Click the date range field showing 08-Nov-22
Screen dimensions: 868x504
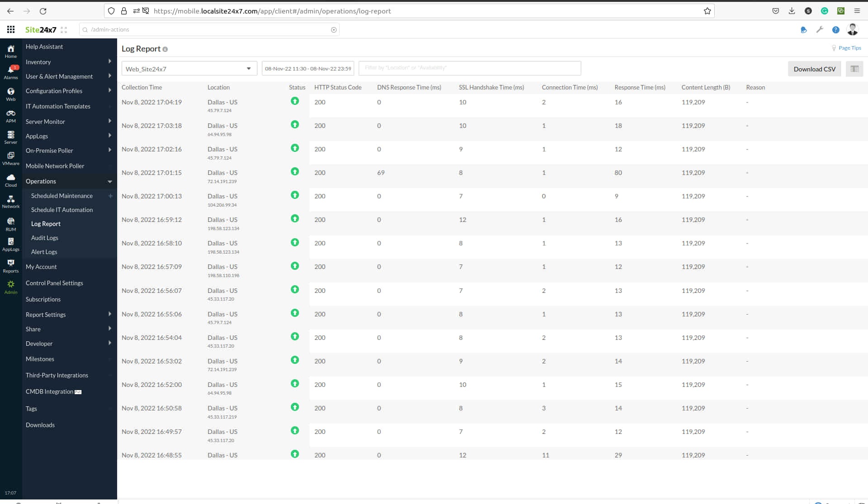click(308, 68)
